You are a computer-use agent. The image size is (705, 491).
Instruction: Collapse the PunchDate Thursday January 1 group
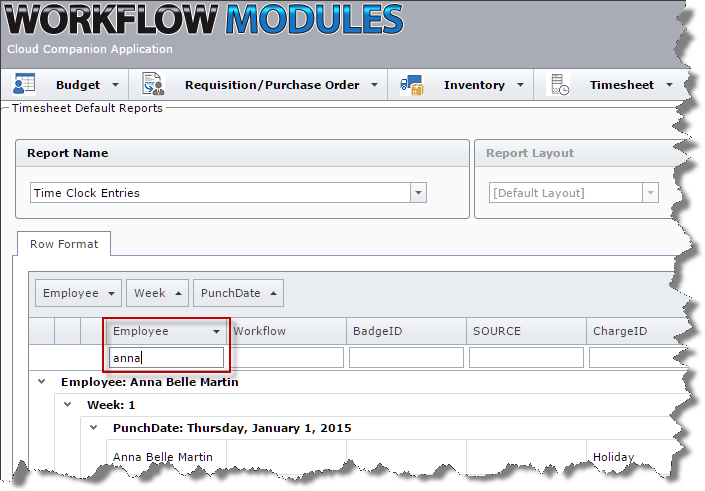click(93, 427)
